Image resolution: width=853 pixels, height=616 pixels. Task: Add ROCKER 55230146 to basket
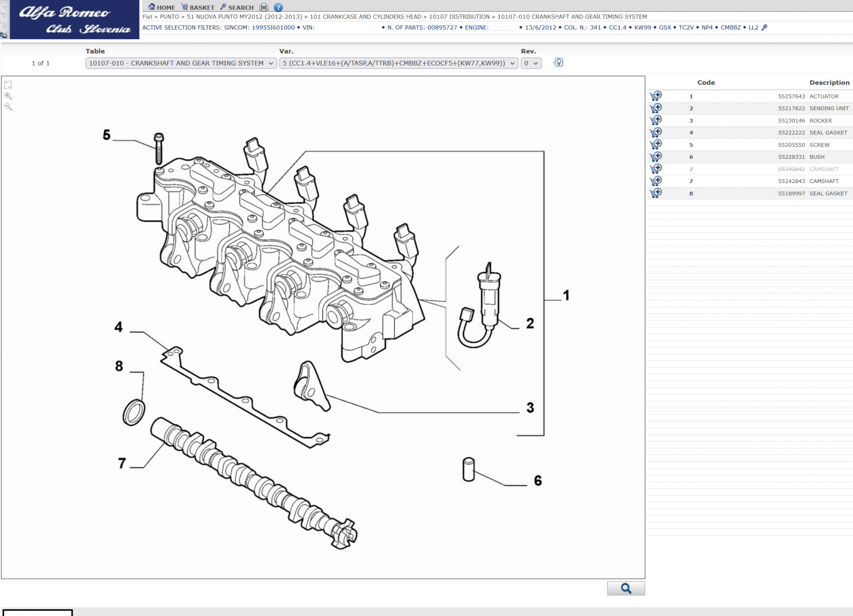tap(655, 120)
